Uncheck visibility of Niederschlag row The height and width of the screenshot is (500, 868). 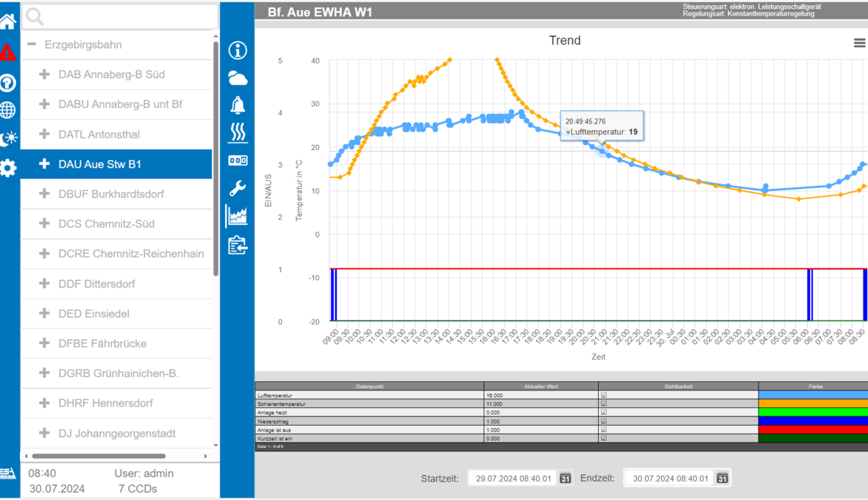(604, 421)
